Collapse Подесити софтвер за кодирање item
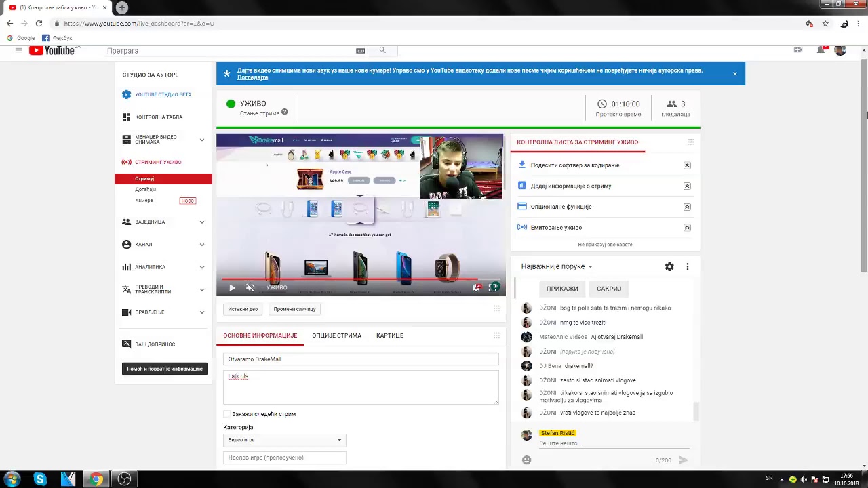Screen dimensions: 868x488 point(687,165)
